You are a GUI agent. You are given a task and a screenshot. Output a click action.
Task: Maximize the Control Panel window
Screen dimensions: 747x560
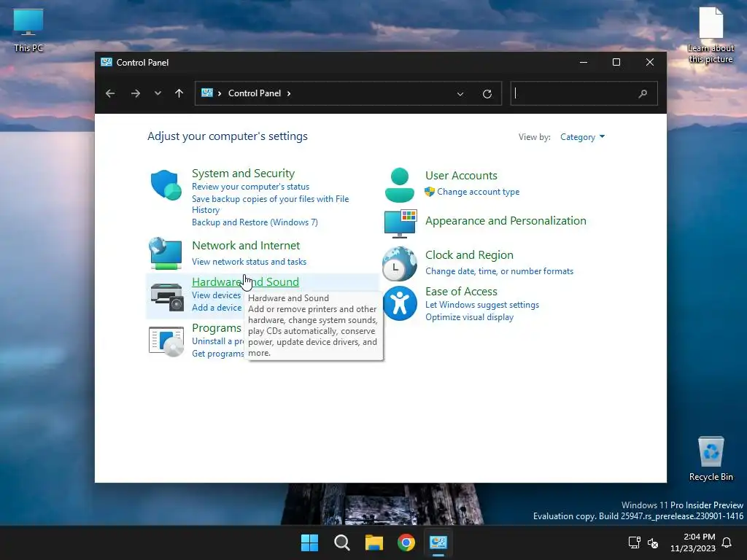tap(616, 63)
